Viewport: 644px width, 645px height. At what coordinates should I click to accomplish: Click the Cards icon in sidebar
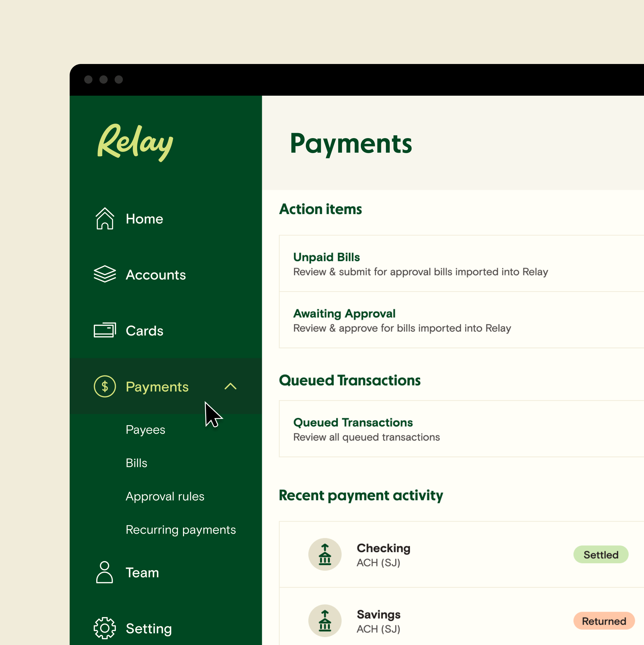[x=105, y=330]
